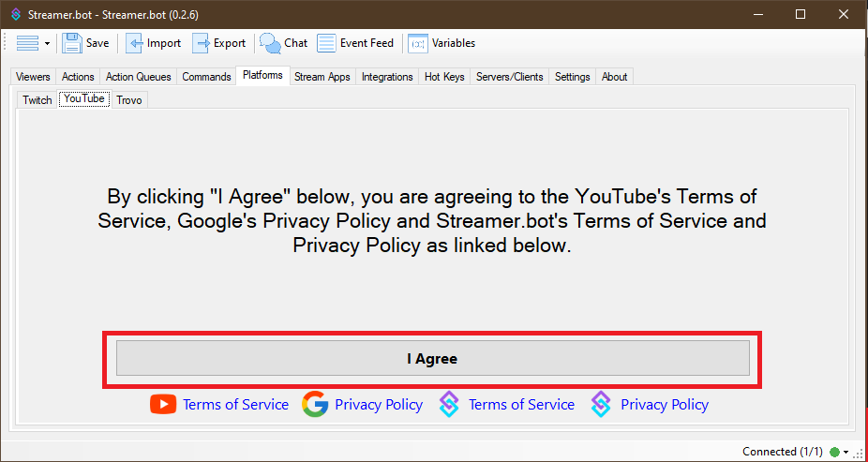Open the Commands tab

pyautogui.click(x=206, y=77)
